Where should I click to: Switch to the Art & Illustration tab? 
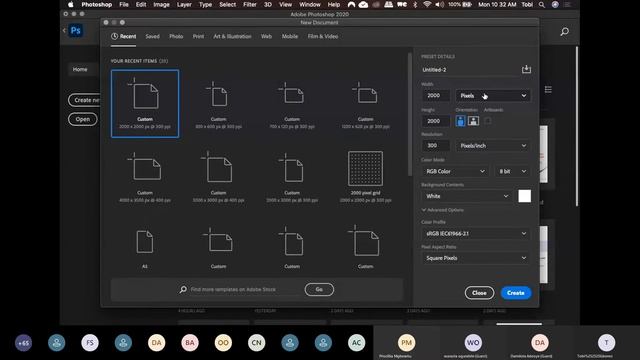click(232, 36)
